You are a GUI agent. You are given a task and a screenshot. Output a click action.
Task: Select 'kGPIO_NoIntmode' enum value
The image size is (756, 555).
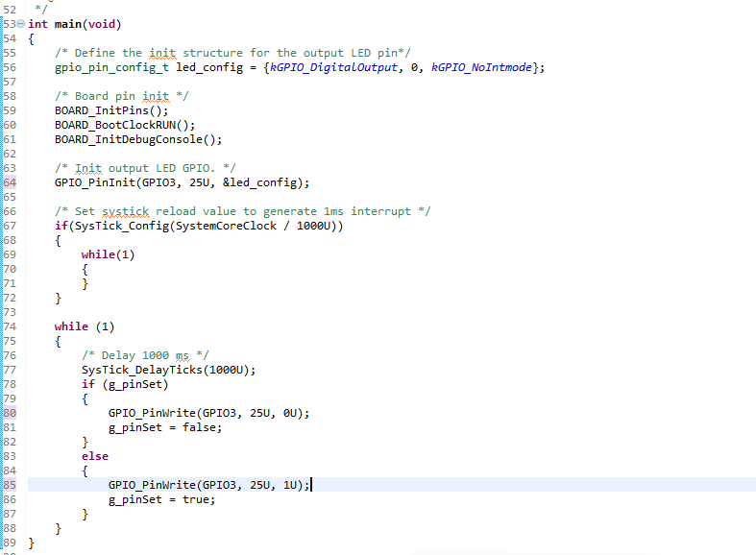tap(481, 67)
